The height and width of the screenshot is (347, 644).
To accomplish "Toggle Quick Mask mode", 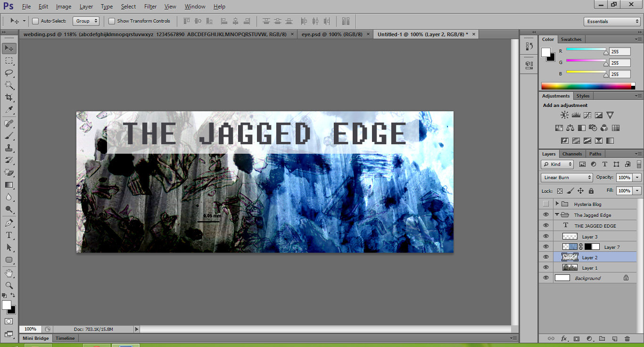I will 9,321.
